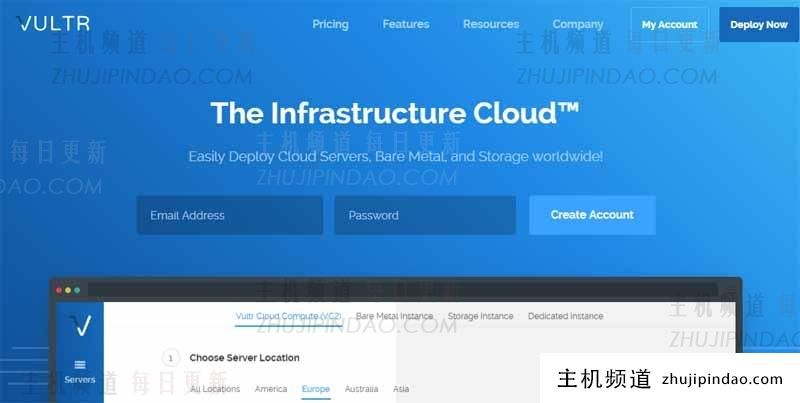Screen dimensions: 800x403
Task: Open the Servers hamburger icon in sidebar
Action: (x=80, y=365)
